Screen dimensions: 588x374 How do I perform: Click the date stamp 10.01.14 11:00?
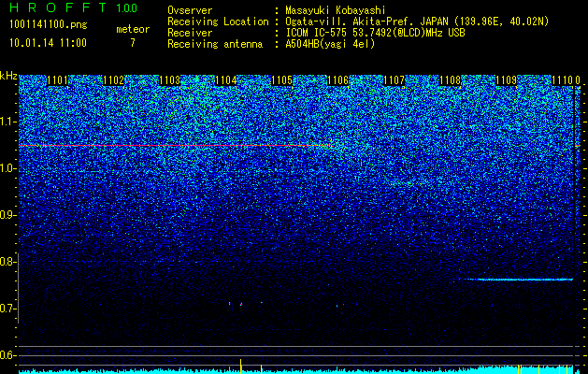point(48,43)
